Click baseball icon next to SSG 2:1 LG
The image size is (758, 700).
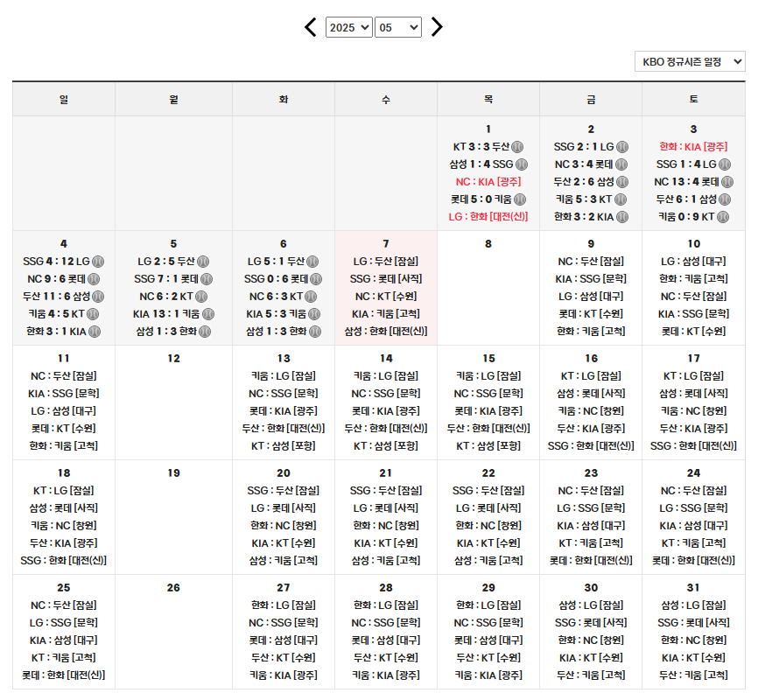[x=622, y=146]
